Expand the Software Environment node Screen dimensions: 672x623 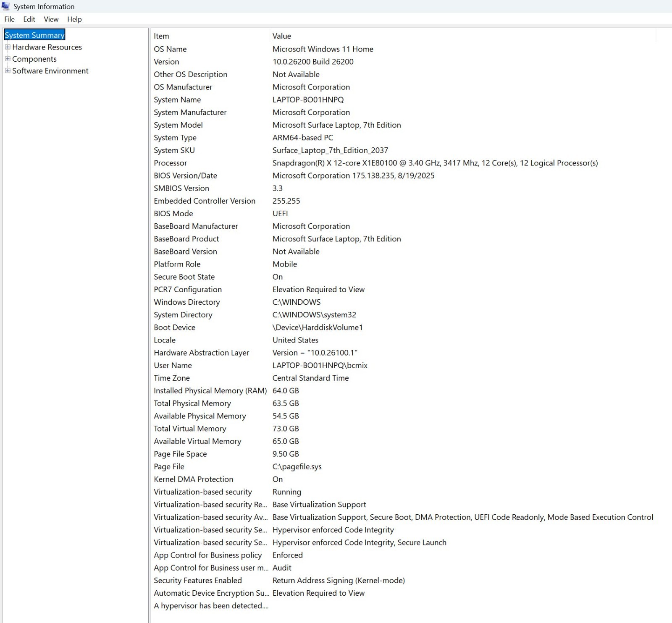(8, 71)
